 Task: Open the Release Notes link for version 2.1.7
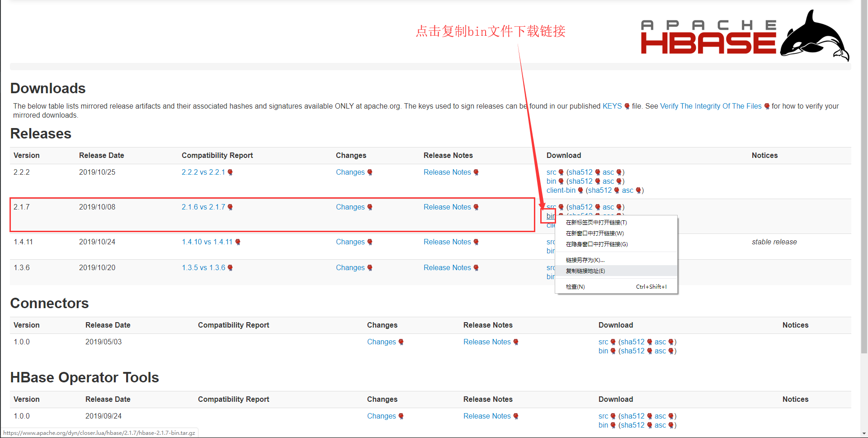tap(447, 207)
